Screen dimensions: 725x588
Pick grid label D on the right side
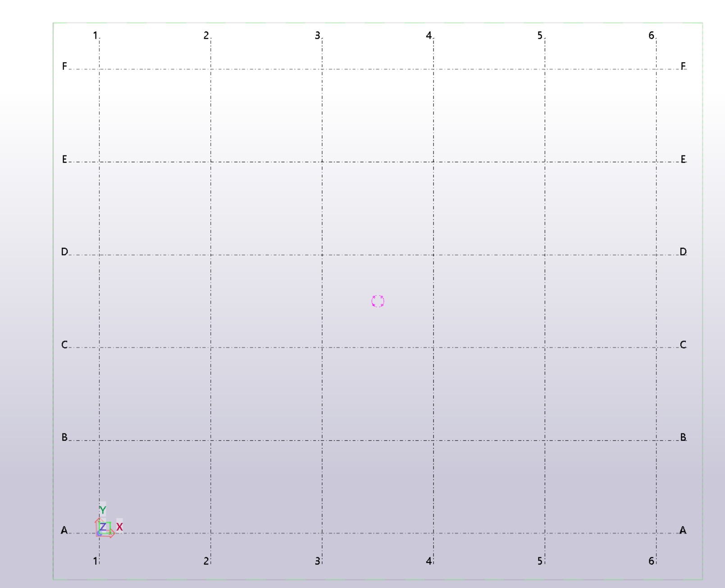click(x=683, y=251)
